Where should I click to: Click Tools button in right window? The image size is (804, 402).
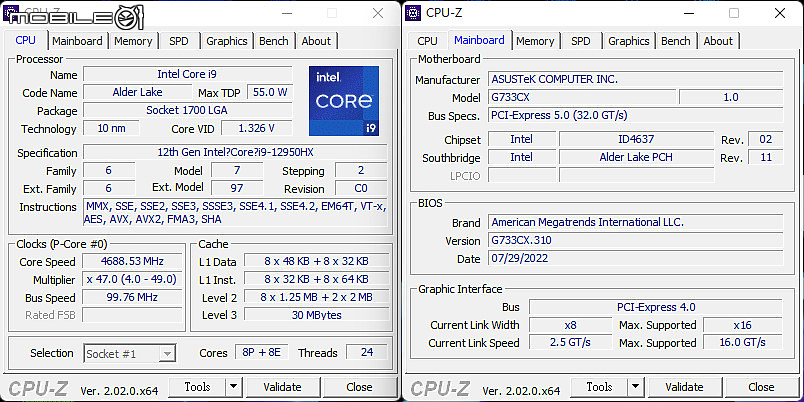pyautogui.click(x=599, y=387)
